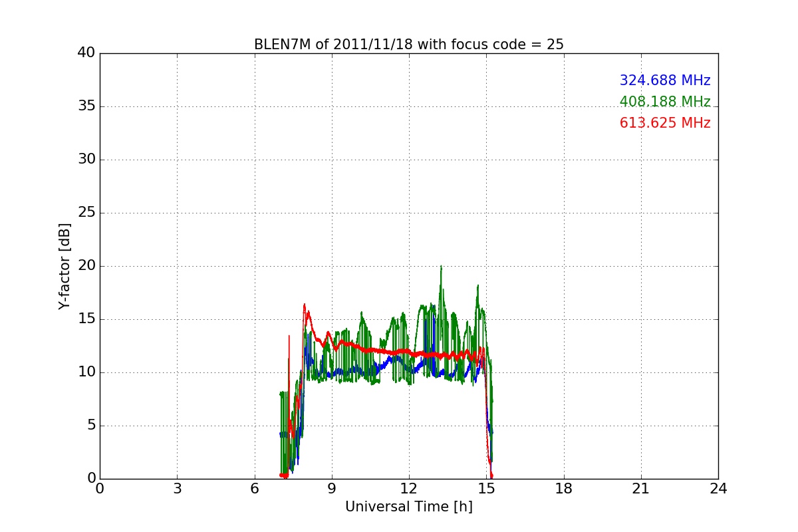Click y-axis tick label 15

pos(86,319)
